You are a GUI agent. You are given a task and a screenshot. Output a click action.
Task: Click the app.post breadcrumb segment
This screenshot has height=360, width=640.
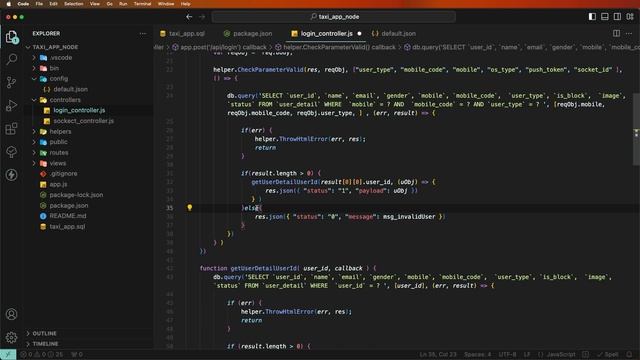219,47
